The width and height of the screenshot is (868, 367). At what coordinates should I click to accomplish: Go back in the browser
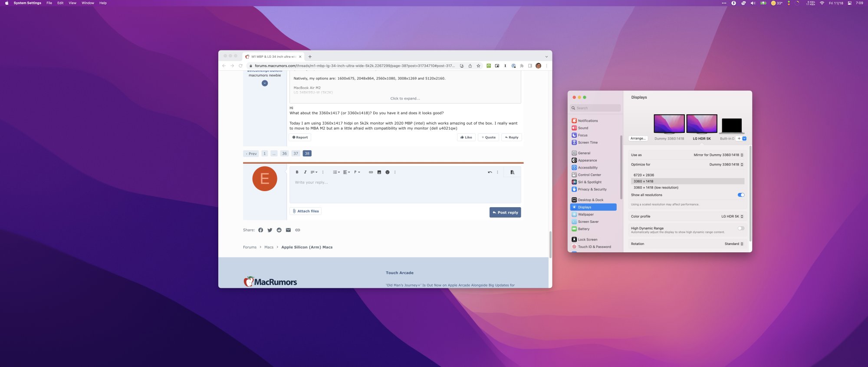tap(224, 66)
